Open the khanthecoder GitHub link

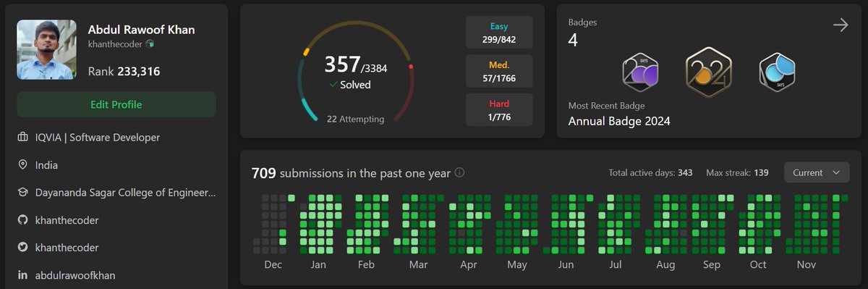click(67, 220)
